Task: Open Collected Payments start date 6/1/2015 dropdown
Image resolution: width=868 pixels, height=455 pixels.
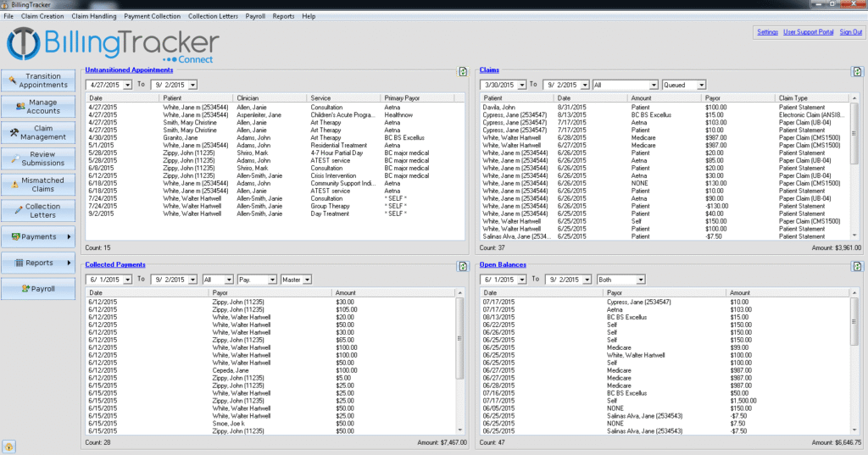Action: [x=127, y=280]
